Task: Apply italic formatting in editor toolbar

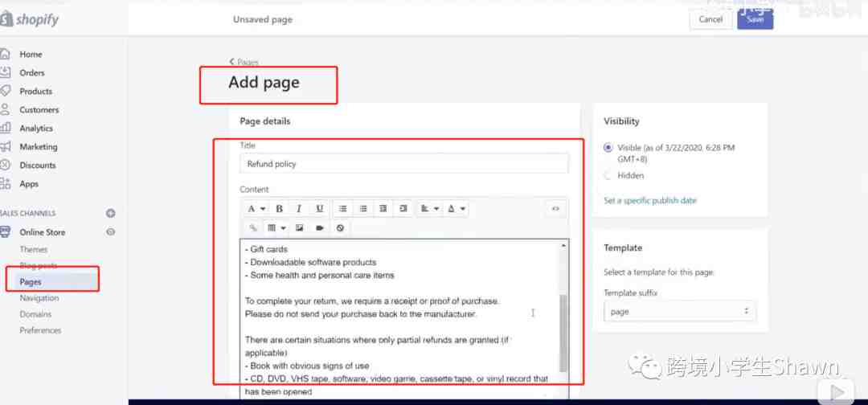Action: pyautogui.click(x=299, y=209)
